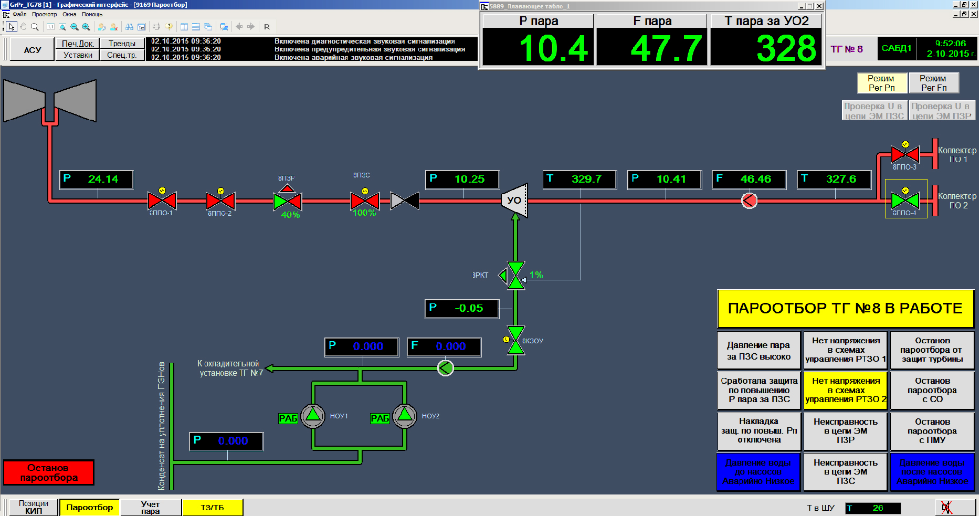Switch to Позиции КИП tab
The image size is (980, 516).
(x=34, y=507)
